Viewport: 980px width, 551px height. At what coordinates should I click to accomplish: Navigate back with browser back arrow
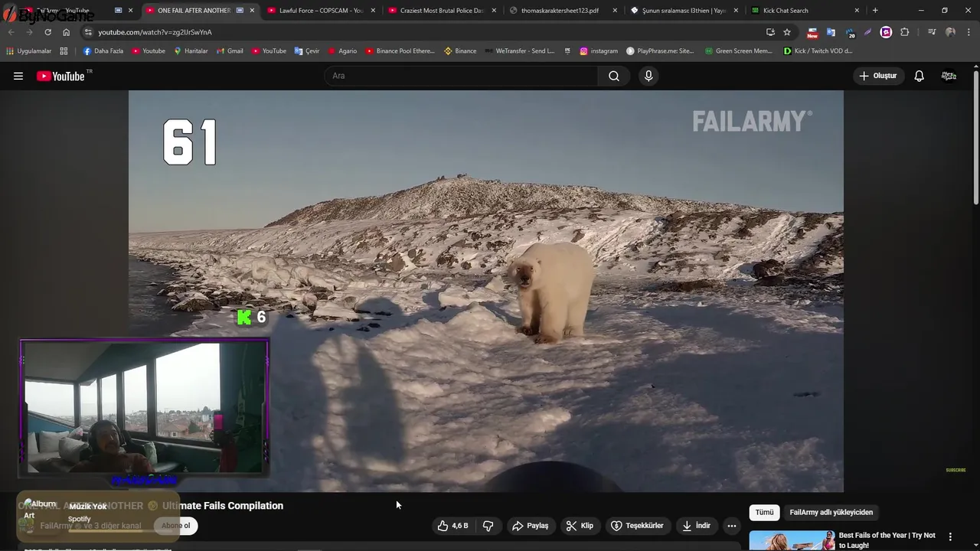click(11, 32)
